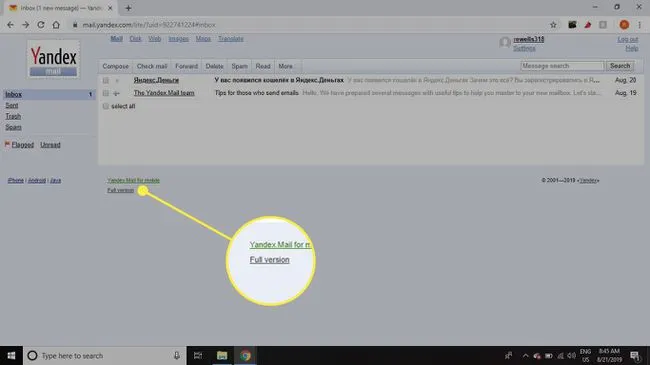The width and height of the screenshot is (650, 365).
Task: Click the Compose button
Action: coord(115,66)
